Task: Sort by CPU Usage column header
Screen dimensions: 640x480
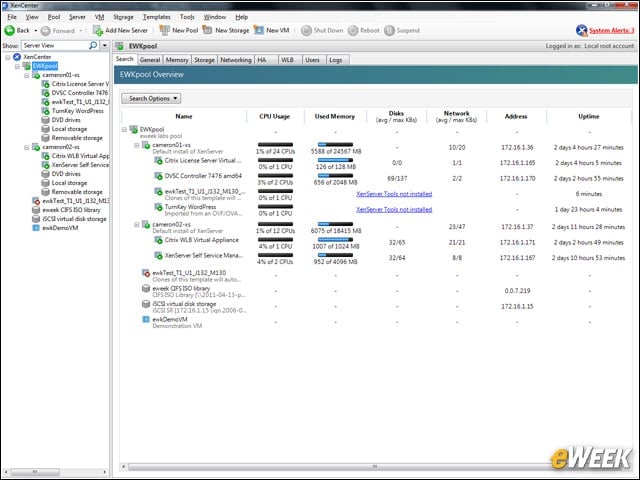Action: click(x=275, y=116)
